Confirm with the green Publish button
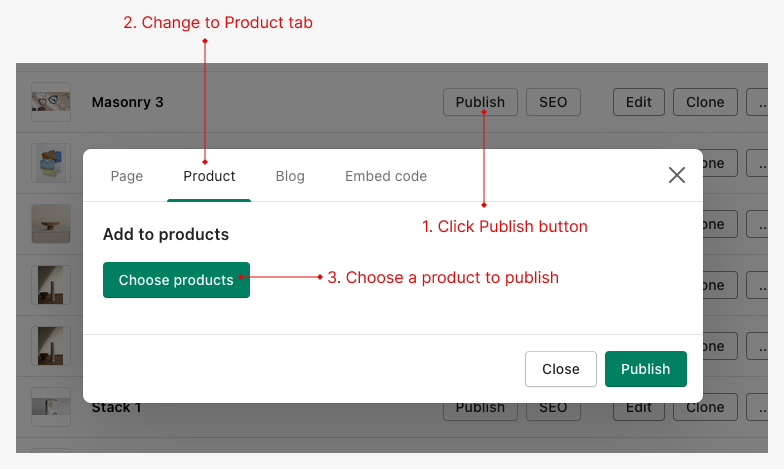 click(x=645, y=369)
